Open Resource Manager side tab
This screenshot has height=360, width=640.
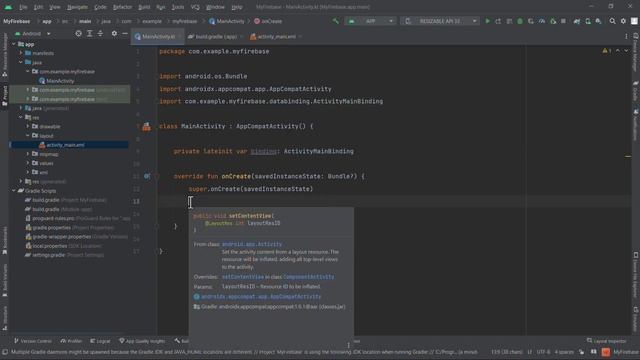4,55
